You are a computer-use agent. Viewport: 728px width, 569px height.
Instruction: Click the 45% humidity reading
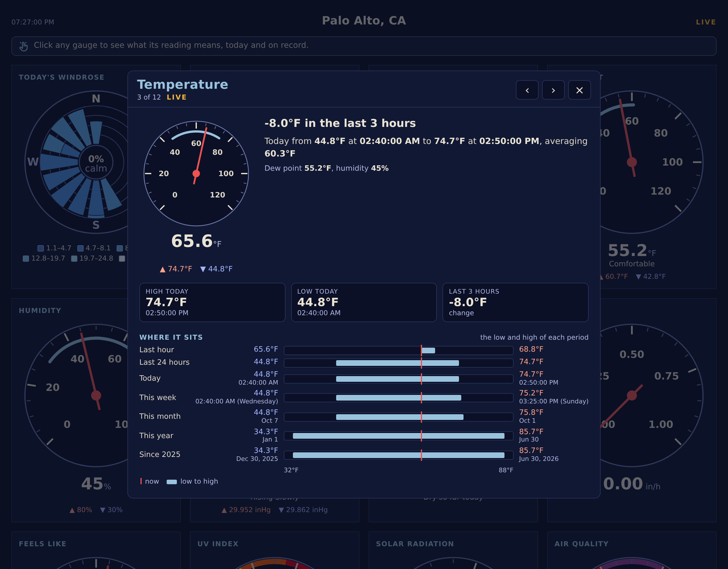(96, 484)
